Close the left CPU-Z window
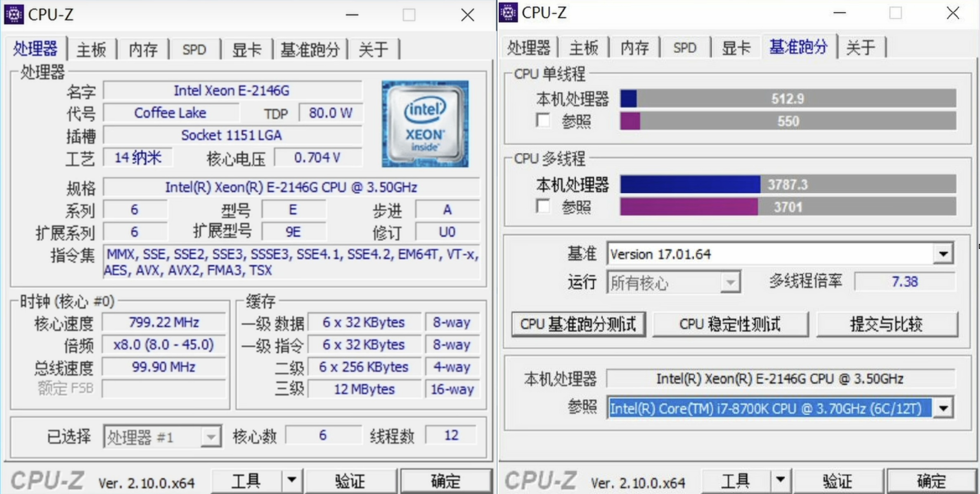 pos(467,15)
